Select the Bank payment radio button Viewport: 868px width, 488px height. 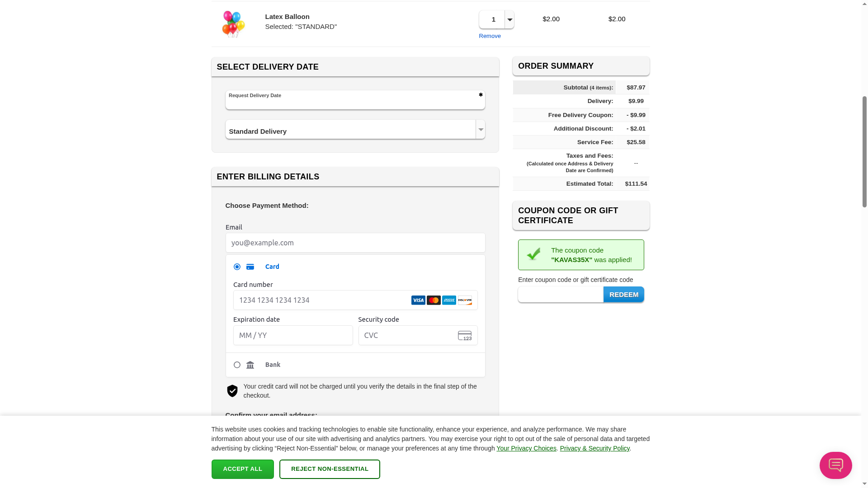237,365
